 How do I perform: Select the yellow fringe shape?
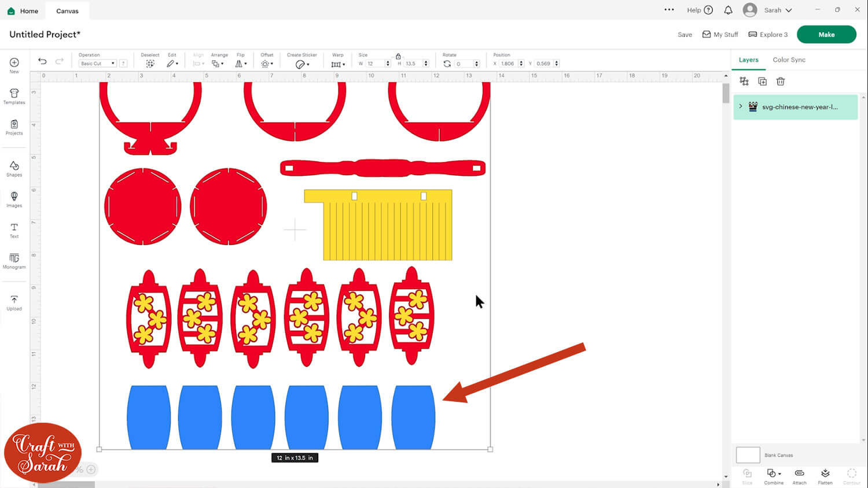pos(378,225)
